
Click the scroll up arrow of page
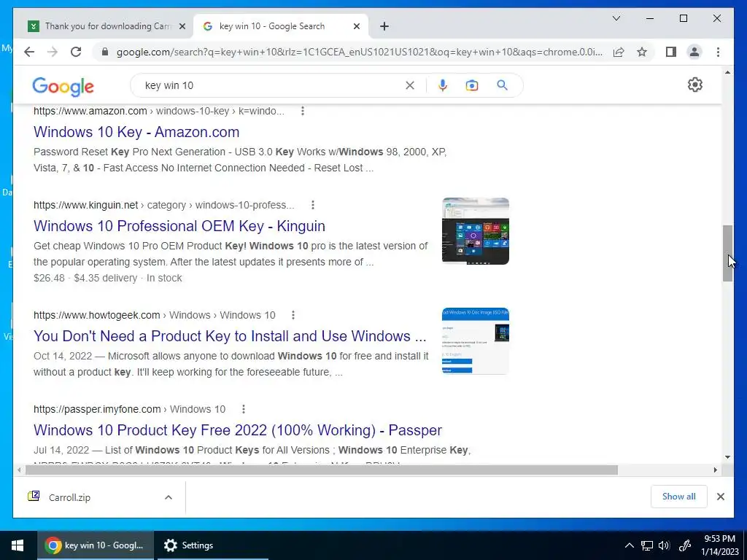tap(727, 72)
